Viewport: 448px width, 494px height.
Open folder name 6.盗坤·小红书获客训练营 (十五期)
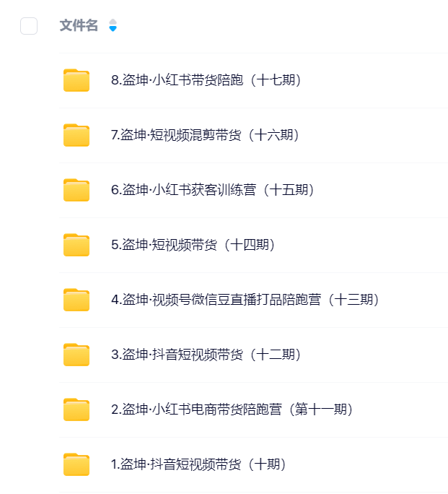(213, 190)
